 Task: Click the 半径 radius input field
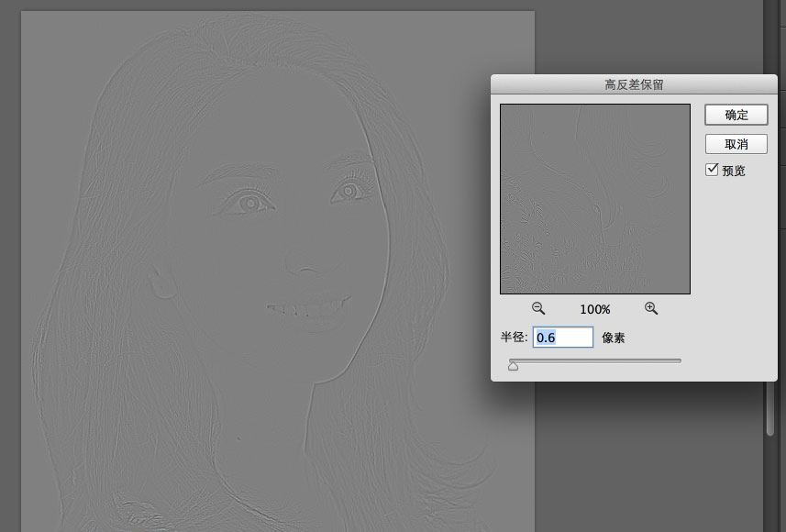click(563, 338)
